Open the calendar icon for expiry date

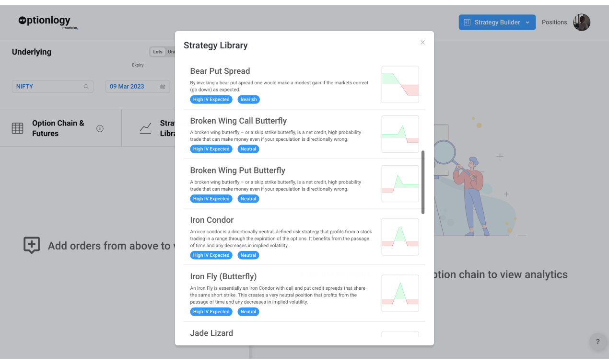coord(163,87)
